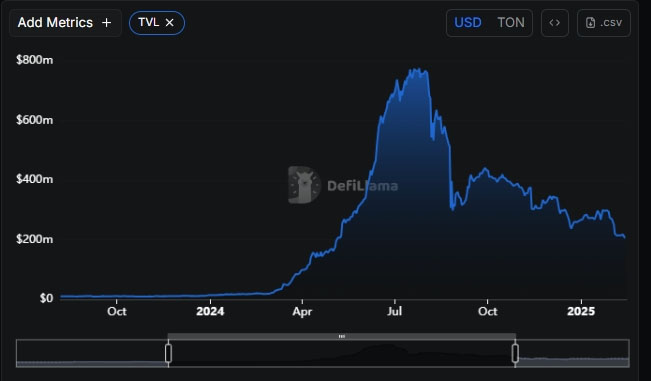Switch denomination to TON
The width and height of the screenshot is (651, 381).
click(511, 22)
